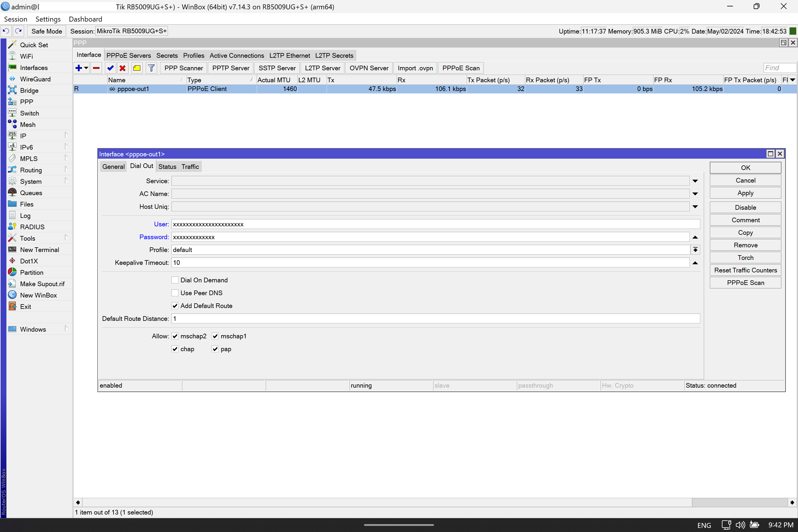This screenshot has height=532, width=798.
Task: Click the red minus remove icon
Action: 96,68
